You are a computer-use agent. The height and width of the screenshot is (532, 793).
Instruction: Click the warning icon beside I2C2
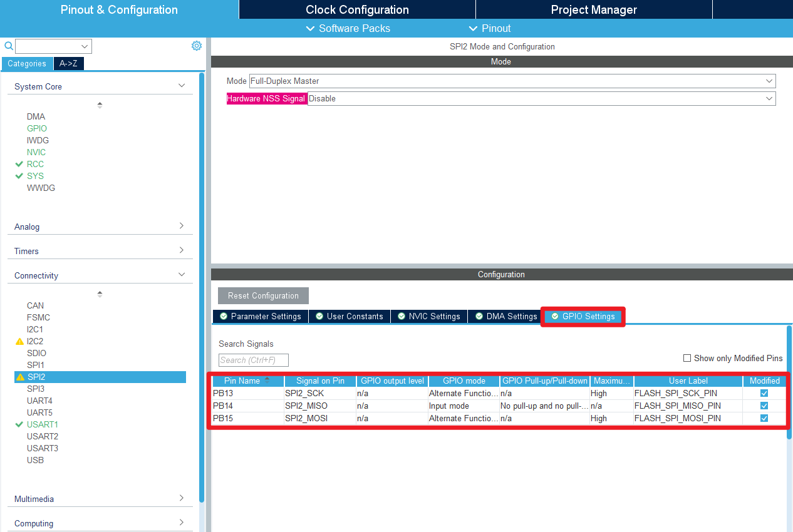(x=19, y=342)
